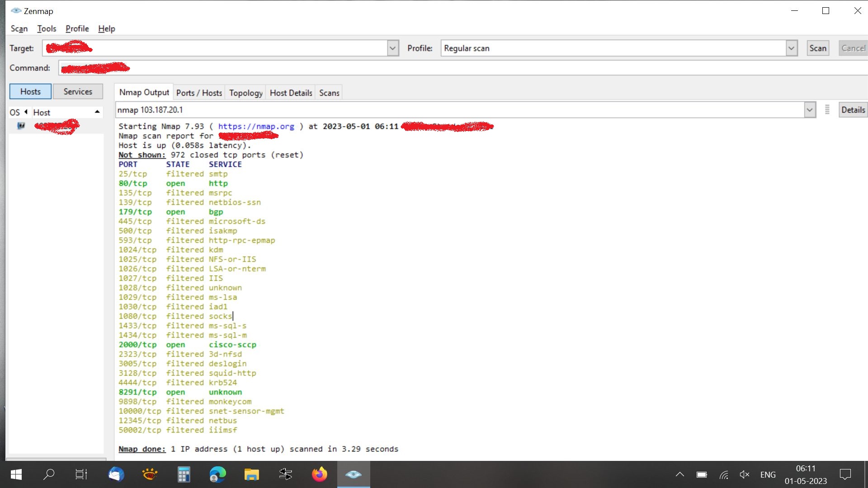This screenshot has height=488, width=868.
Task: Click the Details button
Action: 853,110
